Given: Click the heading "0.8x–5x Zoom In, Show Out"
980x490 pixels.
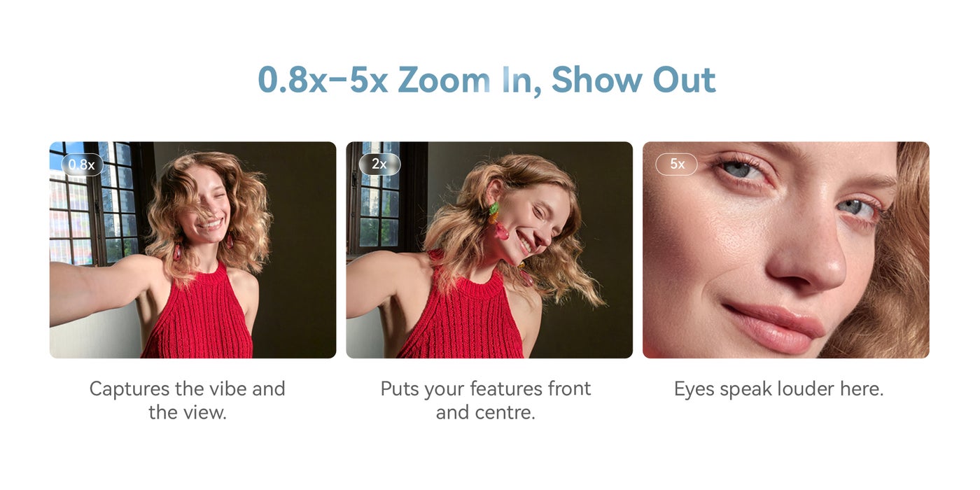Looking at the screenshot, I should [x=486, y=80].
